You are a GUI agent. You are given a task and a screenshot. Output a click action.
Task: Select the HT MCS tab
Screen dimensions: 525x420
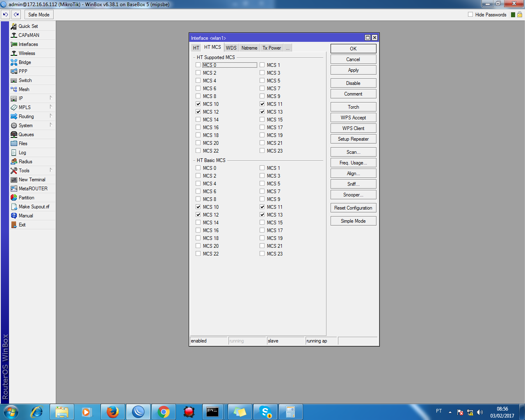point(212,47)
